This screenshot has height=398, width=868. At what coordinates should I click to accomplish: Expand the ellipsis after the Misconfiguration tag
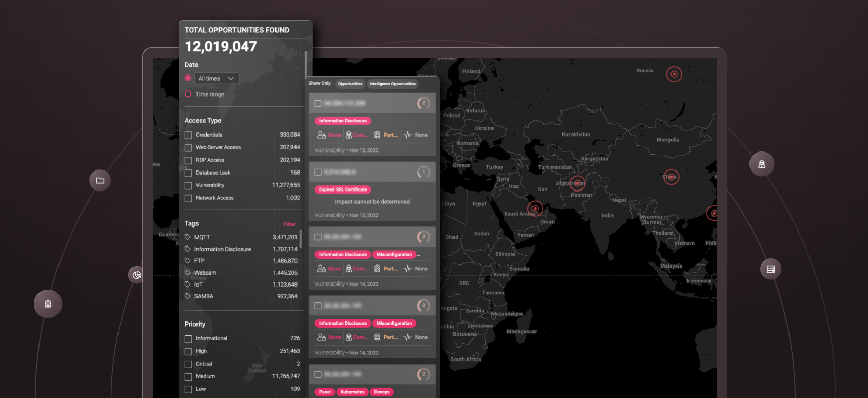[419, 255]
